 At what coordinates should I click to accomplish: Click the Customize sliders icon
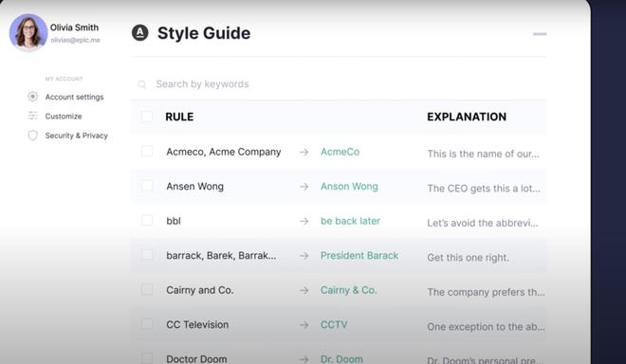(x=33, y=116)
